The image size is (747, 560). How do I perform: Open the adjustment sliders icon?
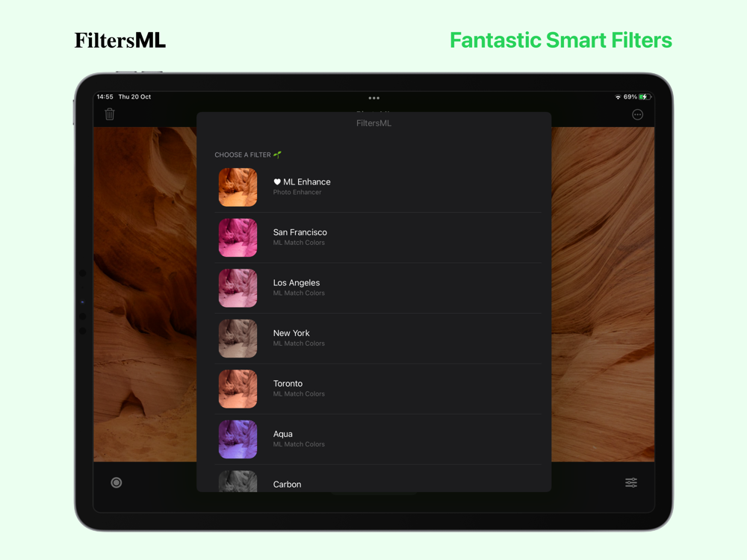(x=631, y=483)
